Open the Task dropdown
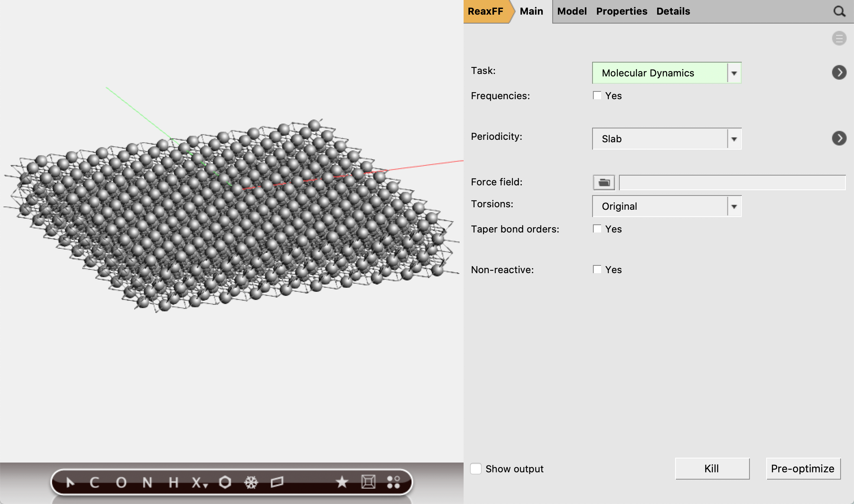Viewport: 854px width, 504px height. [x=667, y=73]
